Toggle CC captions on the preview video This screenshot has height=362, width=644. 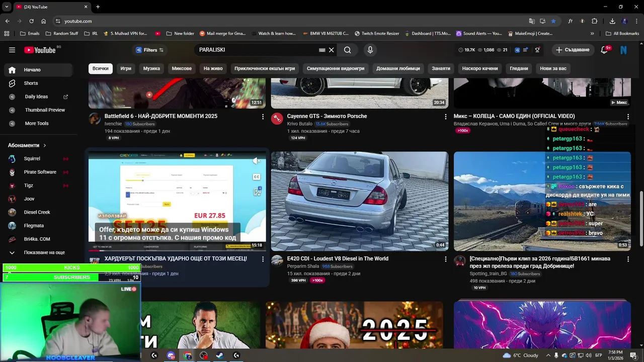[x=257, y=177]
